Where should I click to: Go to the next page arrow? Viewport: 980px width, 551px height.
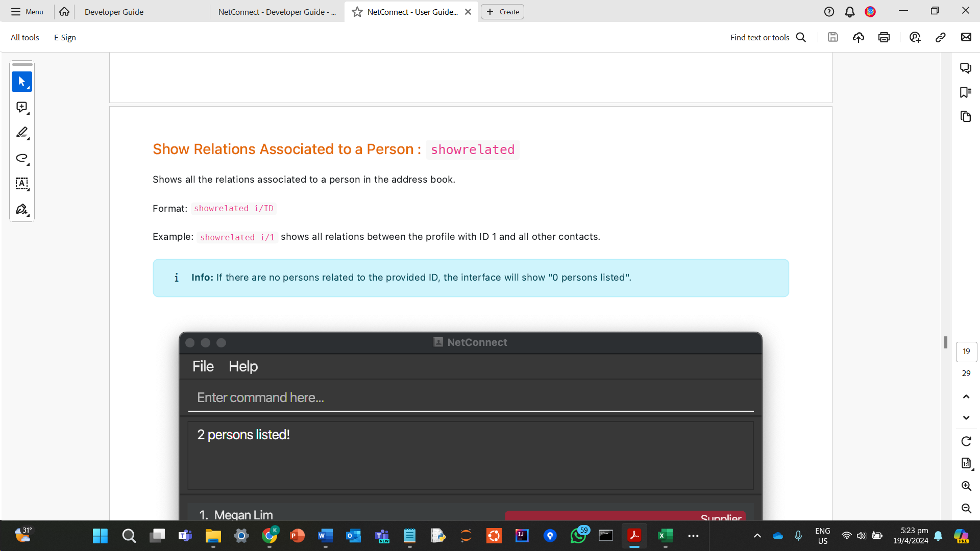pos(966,418)
